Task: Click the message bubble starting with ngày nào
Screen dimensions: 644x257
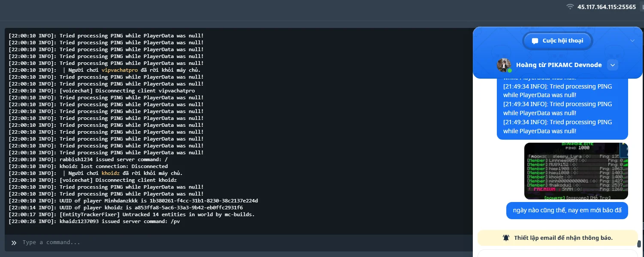Action: pos(567,211)
